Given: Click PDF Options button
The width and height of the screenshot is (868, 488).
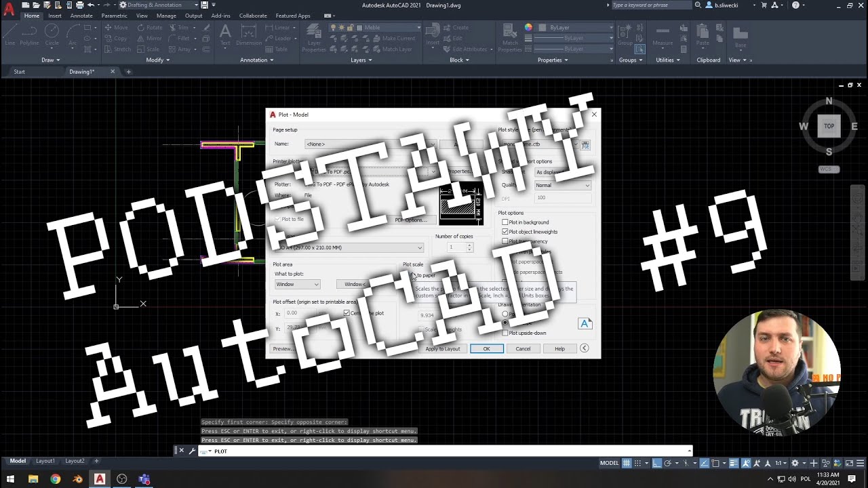Looking at the screenshot, I should point(411,220).
